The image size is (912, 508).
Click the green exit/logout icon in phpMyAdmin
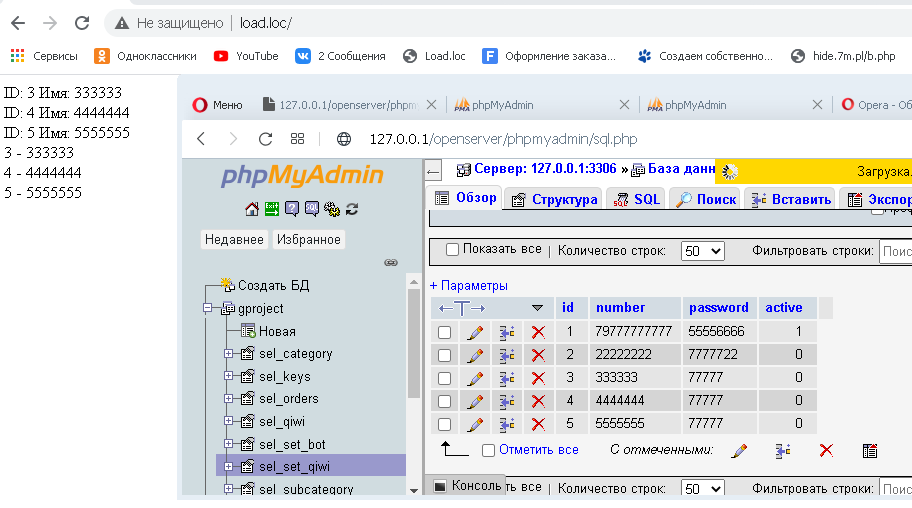(x=272, y=209)
